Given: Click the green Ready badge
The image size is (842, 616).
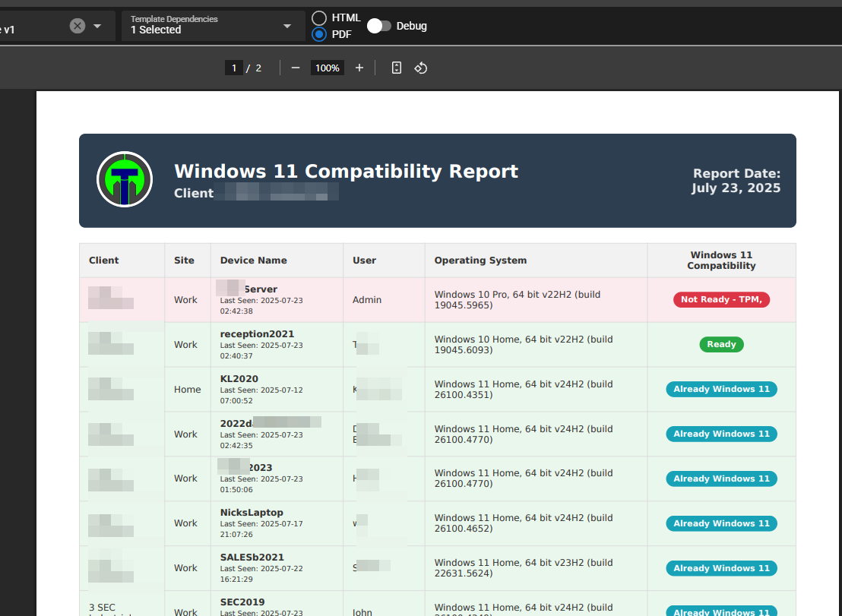Looking at the screenshot, I should (x=721, y=345).
